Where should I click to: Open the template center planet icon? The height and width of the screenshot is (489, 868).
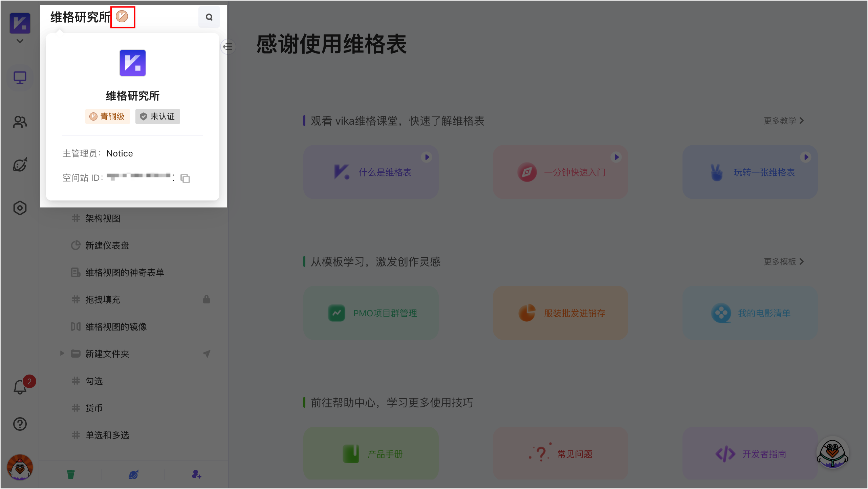20,165
